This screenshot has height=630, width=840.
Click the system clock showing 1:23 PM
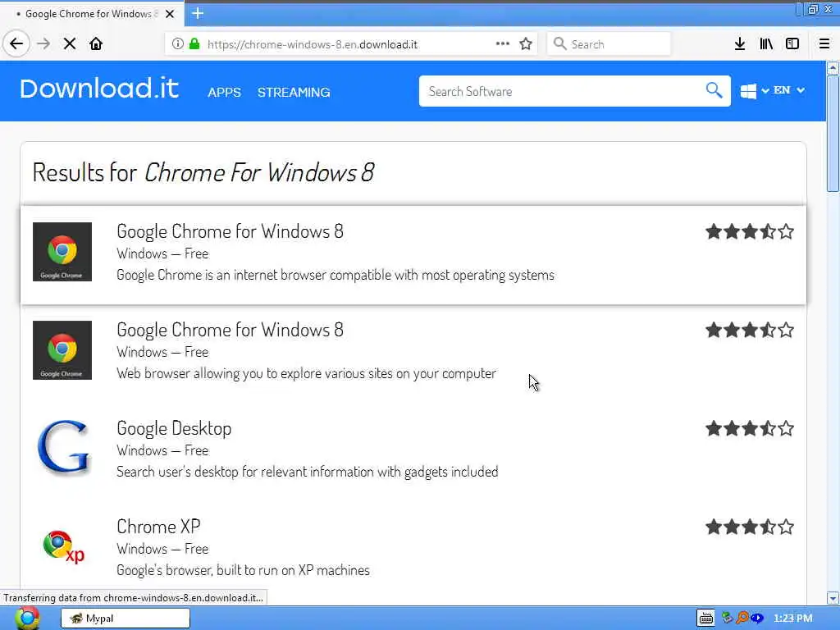(x=793, y=619)
